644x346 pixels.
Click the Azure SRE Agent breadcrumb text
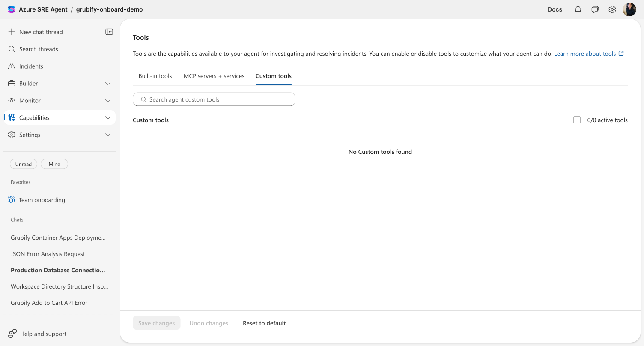(43, 9)
